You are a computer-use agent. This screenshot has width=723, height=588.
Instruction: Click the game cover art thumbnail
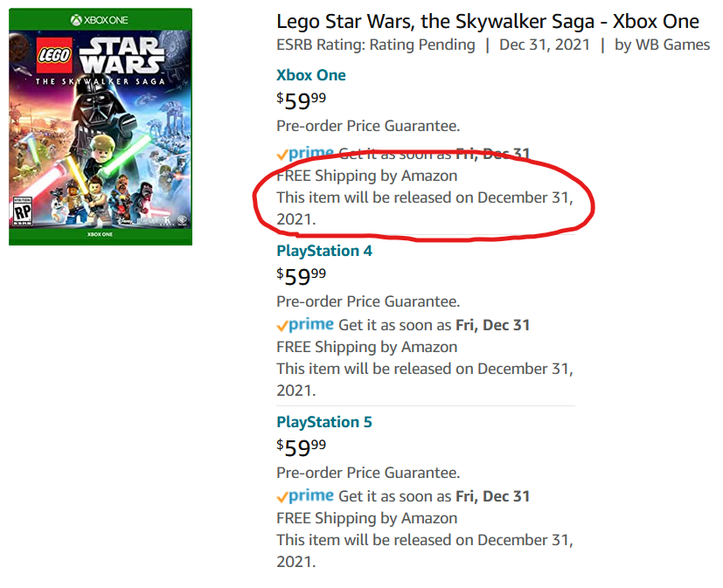(101, 127)
